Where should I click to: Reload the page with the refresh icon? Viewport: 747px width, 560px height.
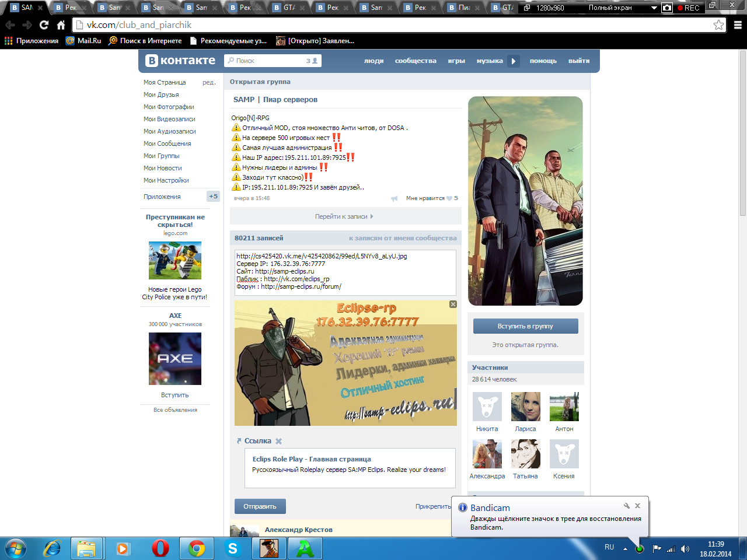(x=44, y=25)
